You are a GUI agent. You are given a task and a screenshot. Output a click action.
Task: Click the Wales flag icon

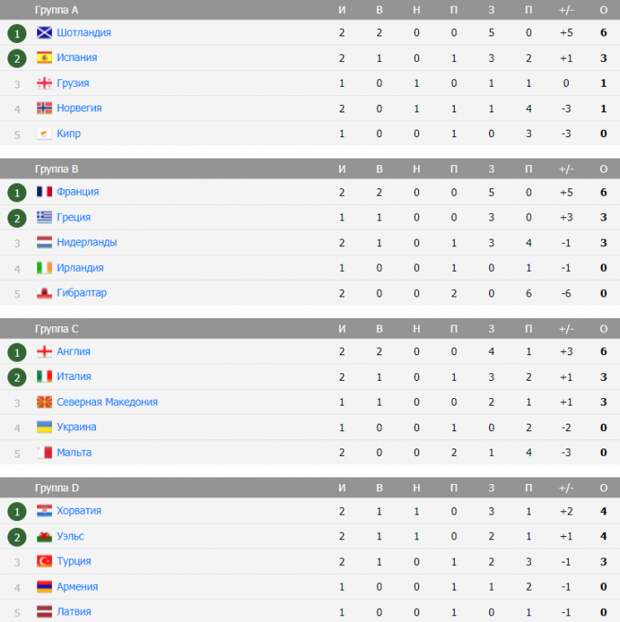tap(44, 536)
